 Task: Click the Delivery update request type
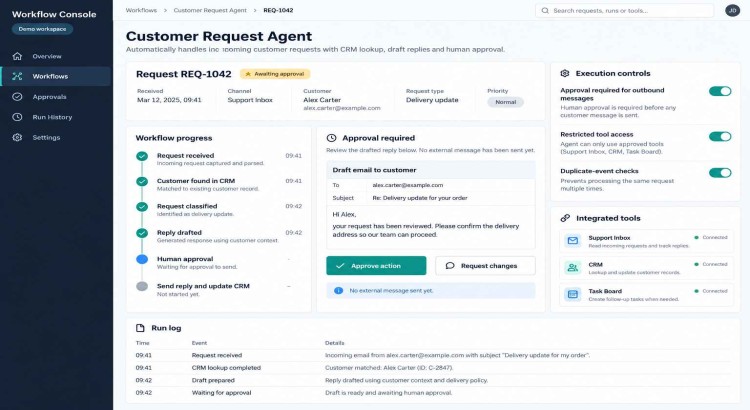click(432, 100)
